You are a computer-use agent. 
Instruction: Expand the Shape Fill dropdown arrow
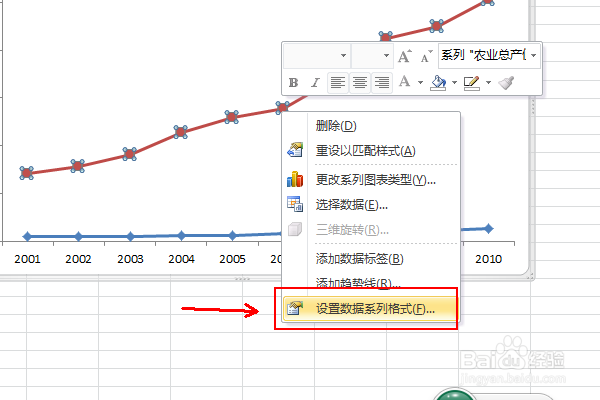454,83
